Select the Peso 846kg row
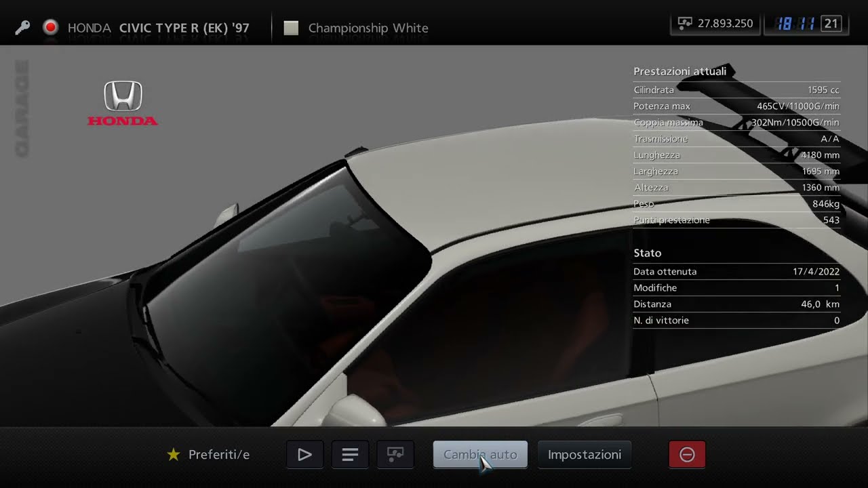Image resolution: width=868 pixels, height=488 pixels. pyautogui.click(x=736, y=203)
